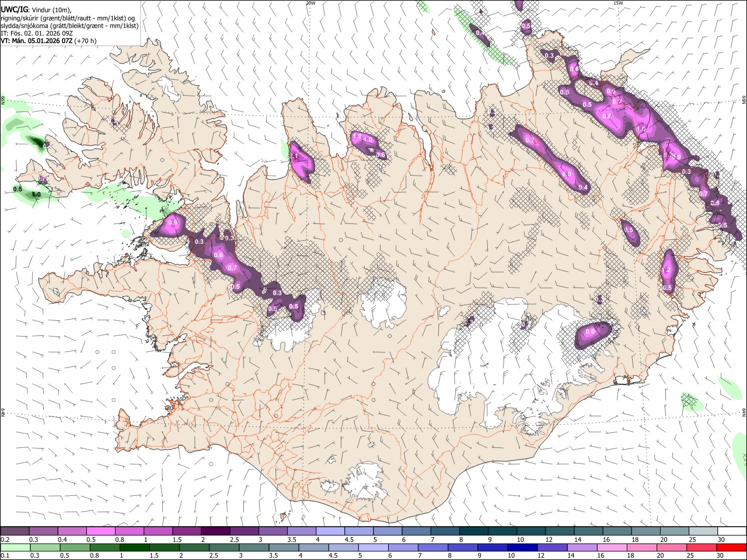Click the "1.1" precipitation value on the map
The height and width of the screenshot is (560, 747).
(294, 156)
